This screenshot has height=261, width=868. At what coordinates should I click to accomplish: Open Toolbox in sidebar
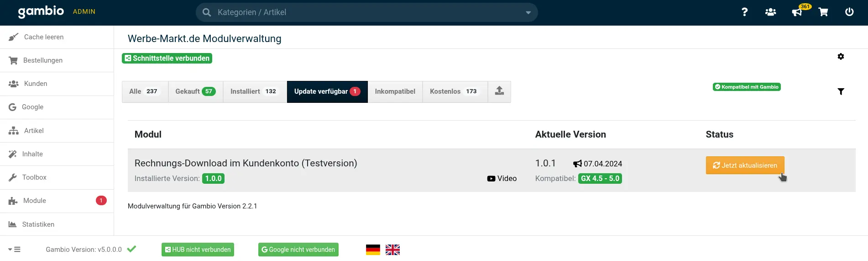[57, 177]
